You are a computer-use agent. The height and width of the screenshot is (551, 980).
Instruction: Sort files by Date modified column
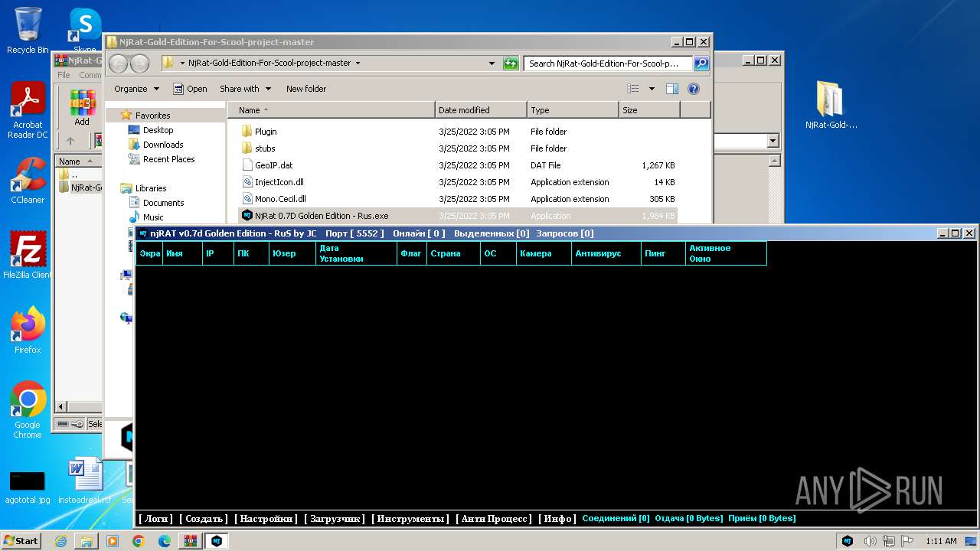point(481,110)
